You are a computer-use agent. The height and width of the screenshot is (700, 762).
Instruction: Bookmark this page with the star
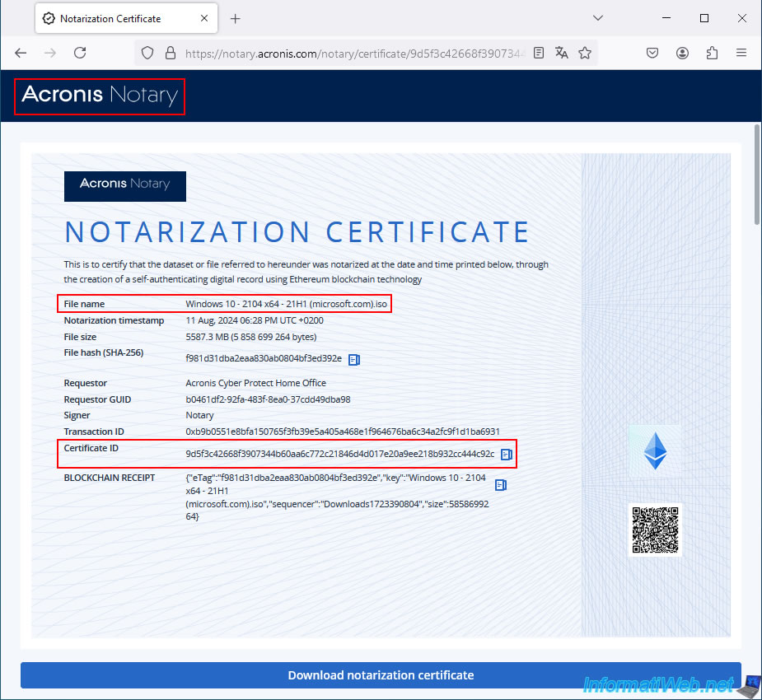tap(585, 53)
